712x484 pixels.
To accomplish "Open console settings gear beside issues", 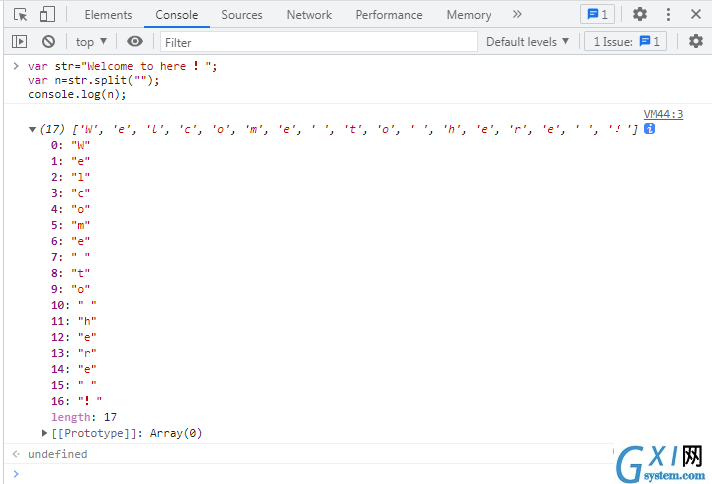I will click(696, 42).
